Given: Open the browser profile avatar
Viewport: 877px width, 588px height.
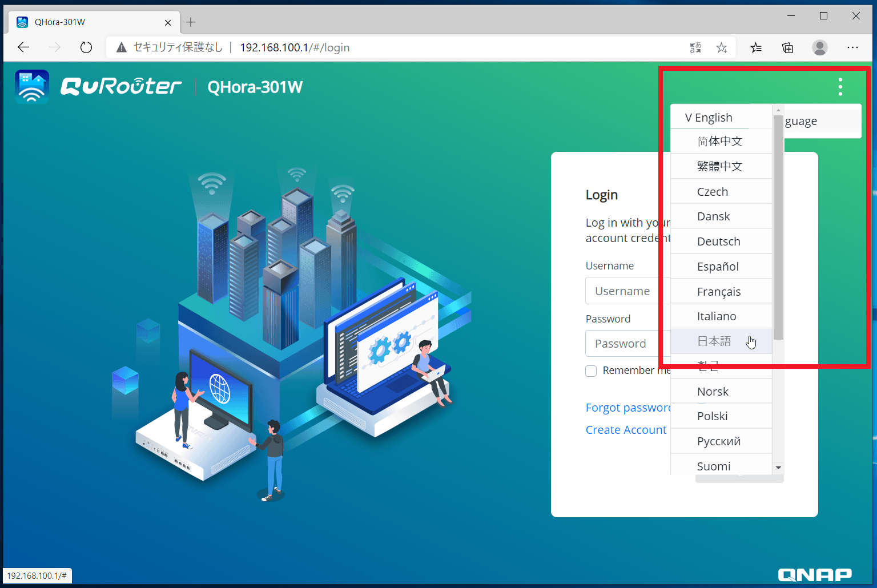Looking at the screenshot, I should (x=820, y=47).
